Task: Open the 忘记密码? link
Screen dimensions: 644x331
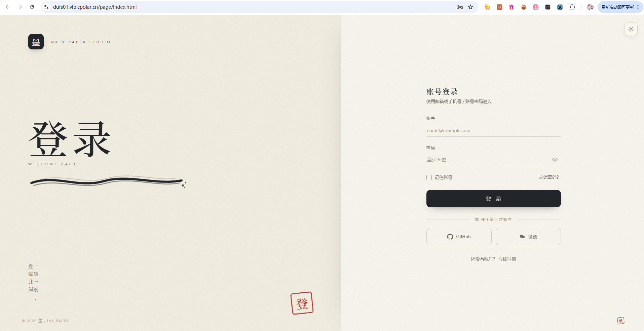Action: coord(548,177)
